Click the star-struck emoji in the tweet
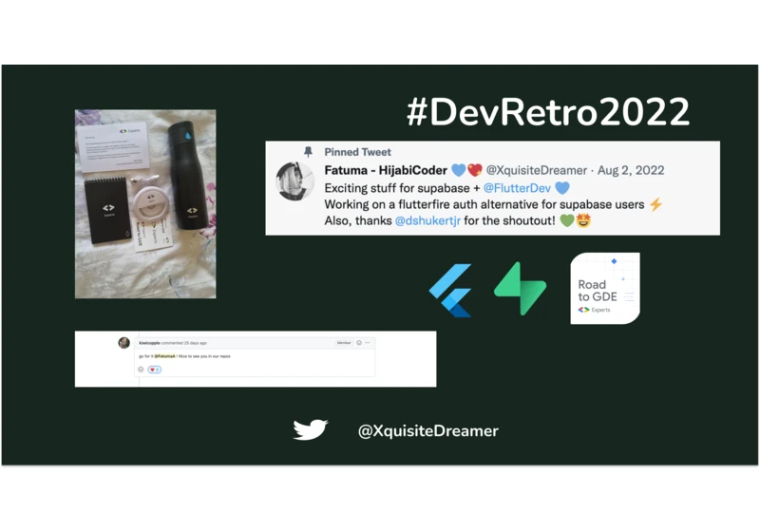Image resolution: width=760 pixels, height=532 pixels. (x=583, y=221)
